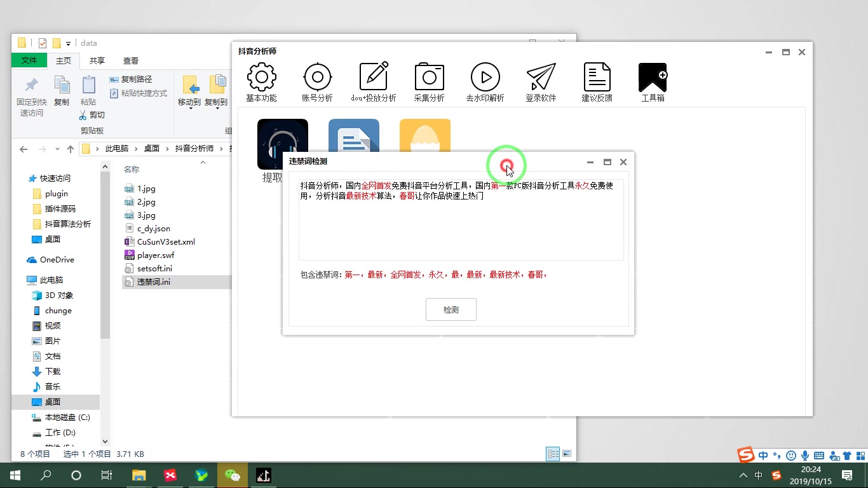Click 桌面 in the address breadcrumb
868x488 pixels.
(152, 148)
